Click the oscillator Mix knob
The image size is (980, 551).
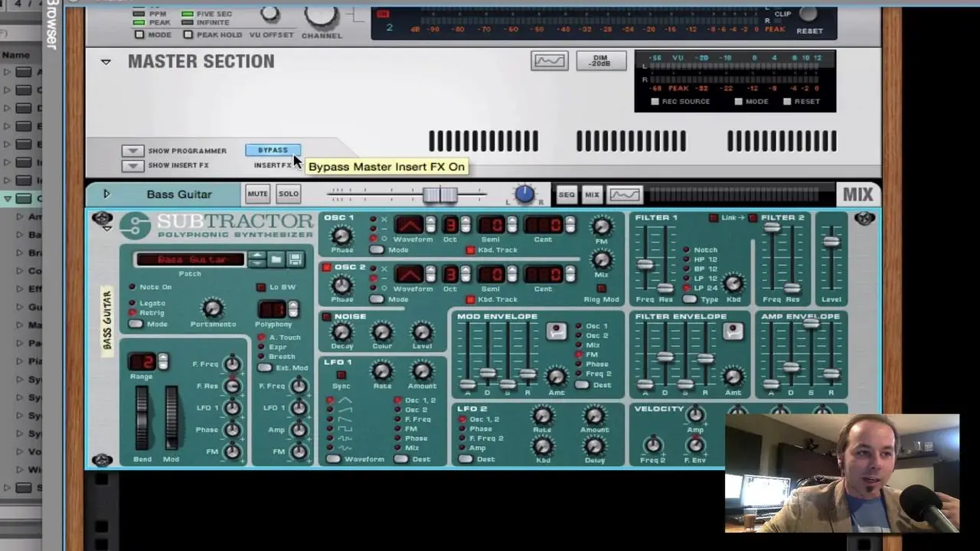pyautogui.click(x=602, y=259)
